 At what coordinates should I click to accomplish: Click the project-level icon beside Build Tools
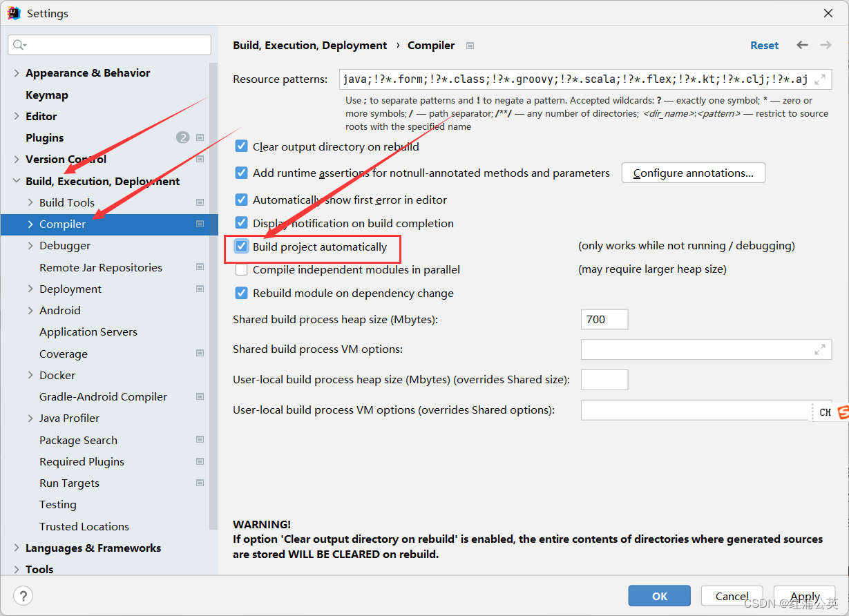click(200, 202)
